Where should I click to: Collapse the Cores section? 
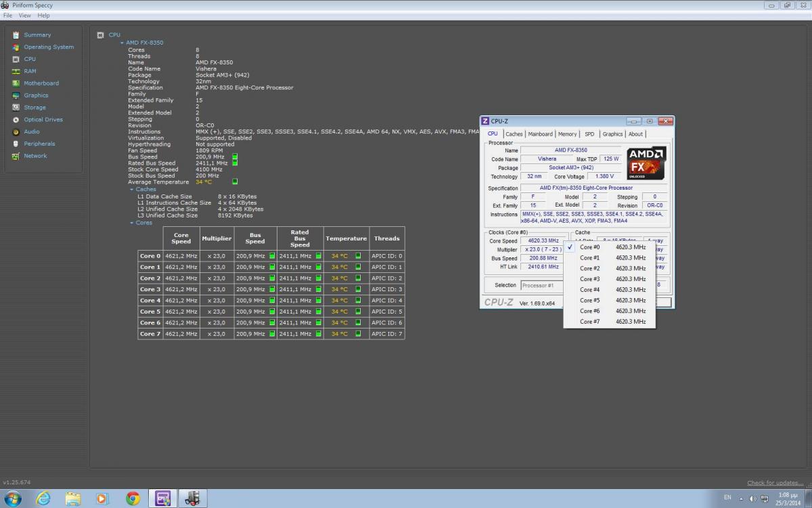pos(132,223)
